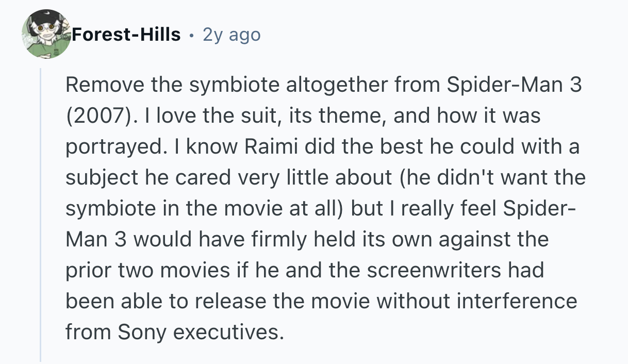Click the dot separator beside the username
628x364 pixels.
pyautogui.click(x=191, y=35)
